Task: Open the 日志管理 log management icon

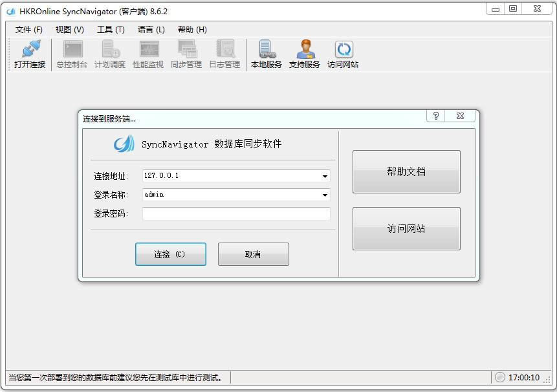Action: pyautogui.click(x=225, y=54)
